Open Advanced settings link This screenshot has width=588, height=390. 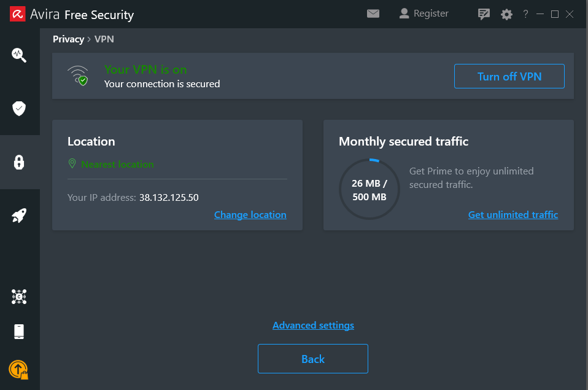point(313,325)
